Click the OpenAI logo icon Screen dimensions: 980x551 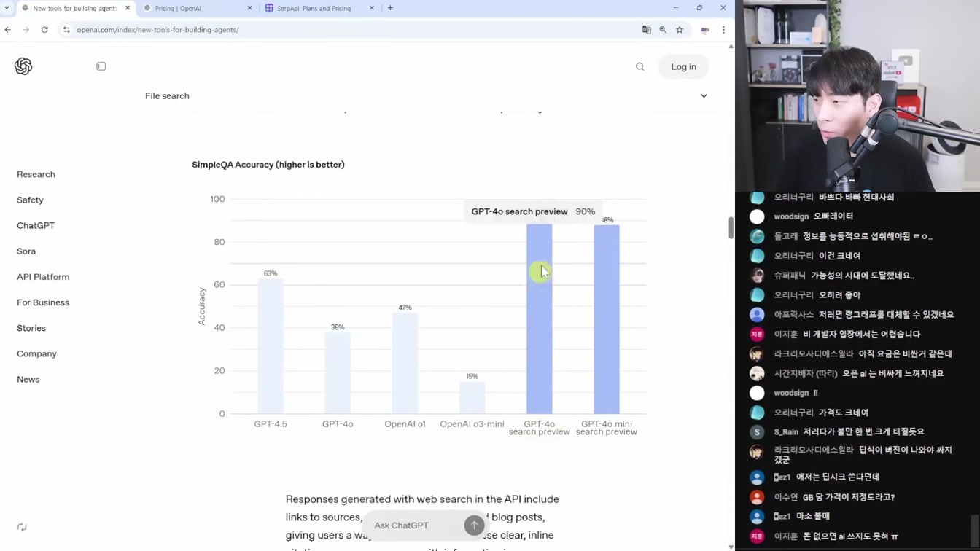pyautogui.click(x=23, y=66)
